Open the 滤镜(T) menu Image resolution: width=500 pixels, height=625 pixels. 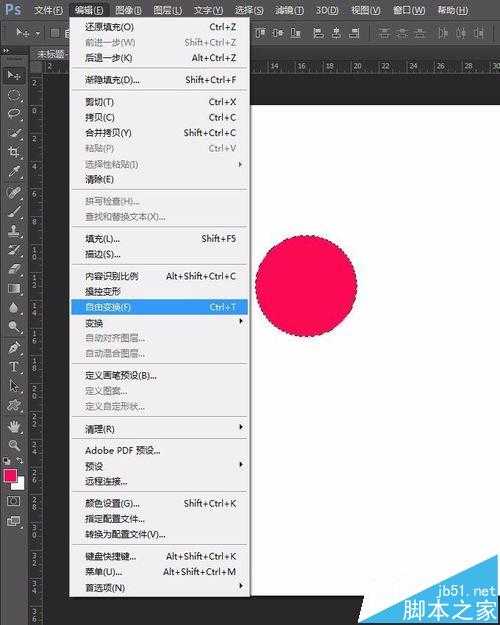coord(289,10)
